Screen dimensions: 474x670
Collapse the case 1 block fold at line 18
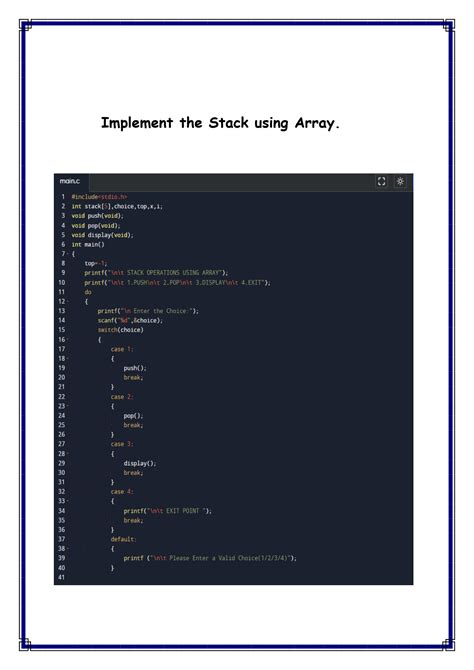coord(68,359)
